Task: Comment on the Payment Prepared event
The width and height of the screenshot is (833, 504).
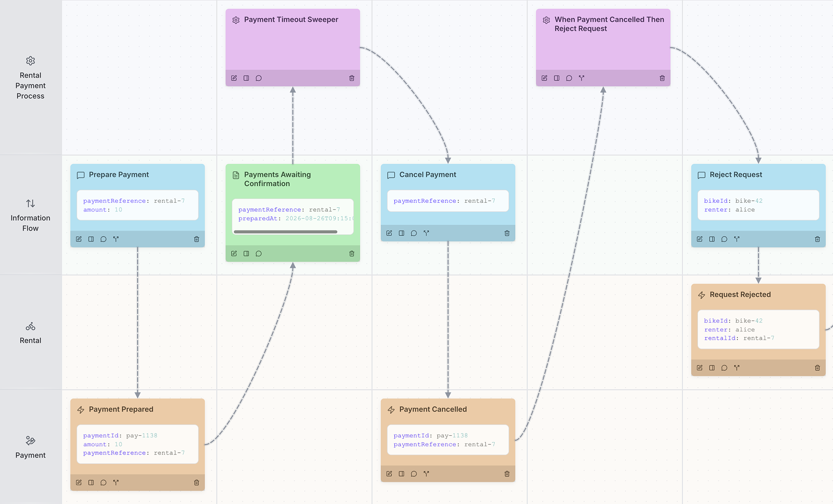Action: pyautogui.click(x=103, y=483)
